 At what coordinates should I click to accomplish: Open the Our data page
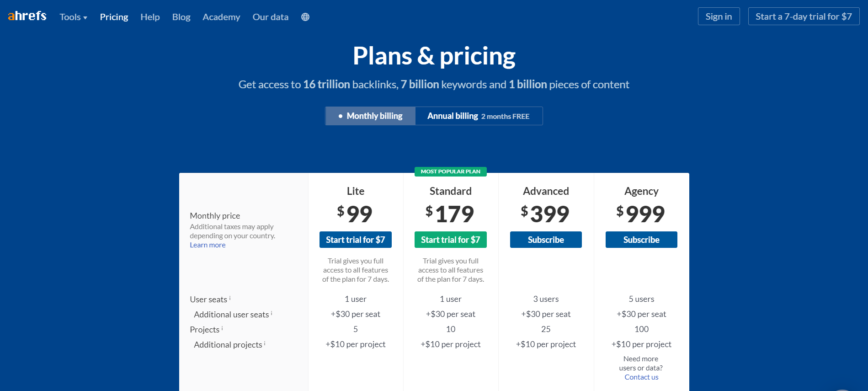270,17
